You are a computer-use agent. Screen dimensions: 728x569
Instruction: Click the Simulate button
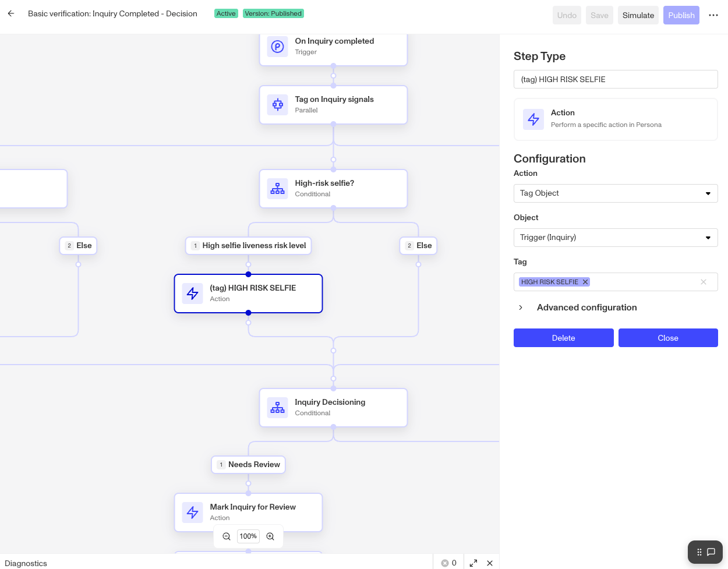coord(638,15)
